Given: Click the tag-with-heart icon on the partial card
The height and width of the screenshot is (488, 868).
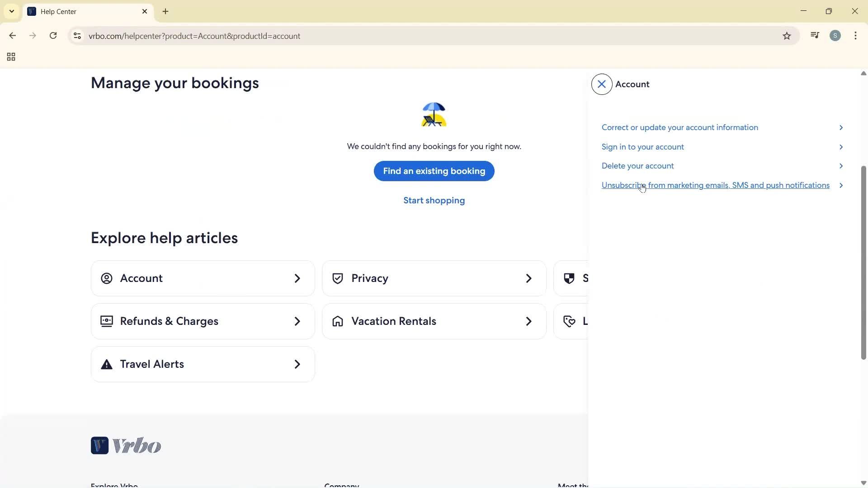Looking at the screenshot, I should (569, 321).
